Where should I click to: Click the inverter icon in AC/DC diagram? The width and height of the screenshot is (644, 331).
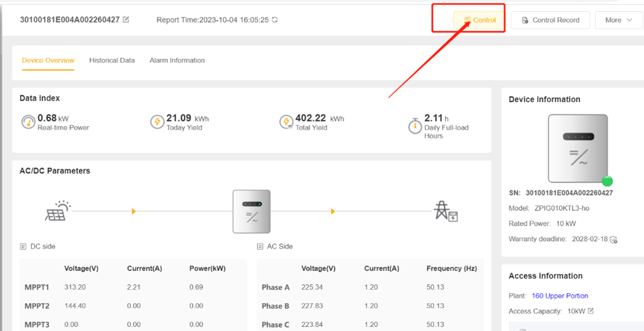click(x=251, y=212)
